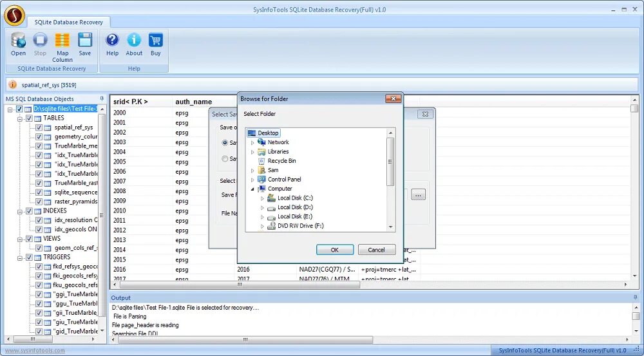Image resolution: width=644 pixels, height=356 pixels.
Task: Expand DVD RW Drive (F:) arrow
Action: pos(262,226)
